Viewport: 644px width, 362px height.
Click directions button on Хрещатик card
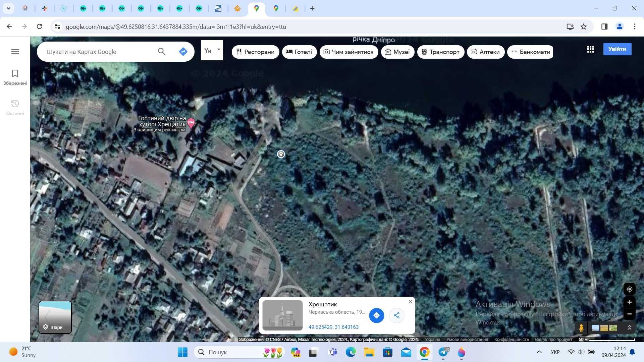pos(377,315)
